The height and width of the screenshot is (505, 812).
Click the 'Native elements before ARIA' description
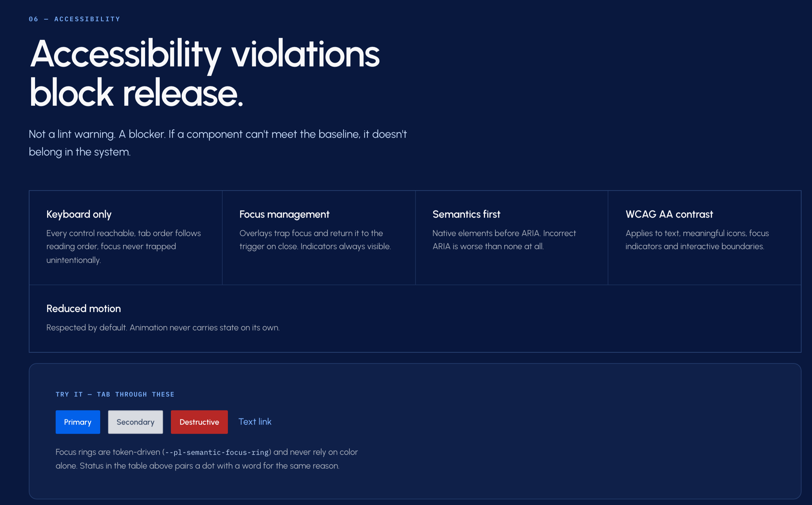coord(504,240)
